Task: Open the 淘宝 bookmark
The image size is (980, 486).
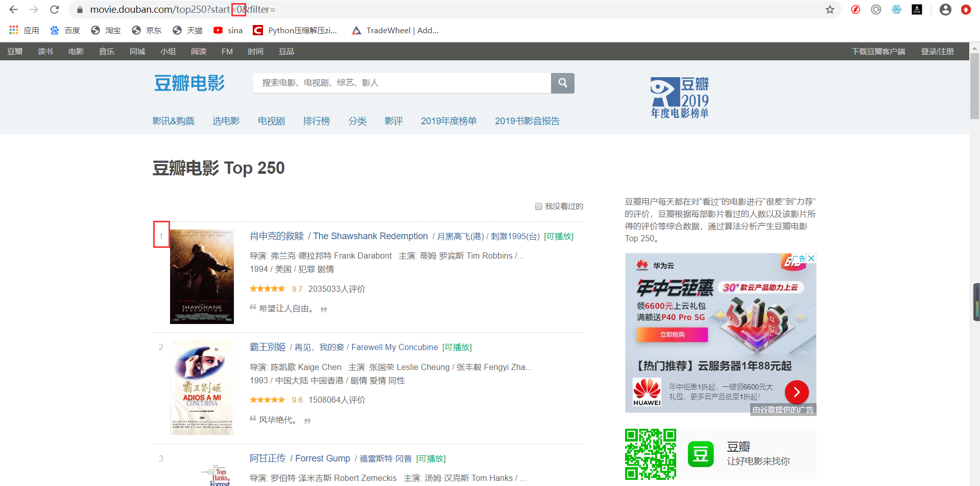Action: [106, 30]
